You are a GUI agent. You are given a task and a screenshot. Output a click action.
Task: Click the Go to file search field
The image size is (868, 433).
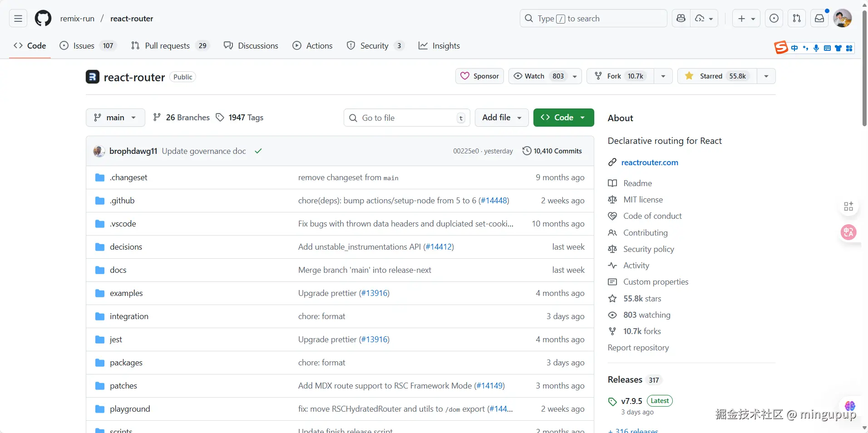click(407, 118)
